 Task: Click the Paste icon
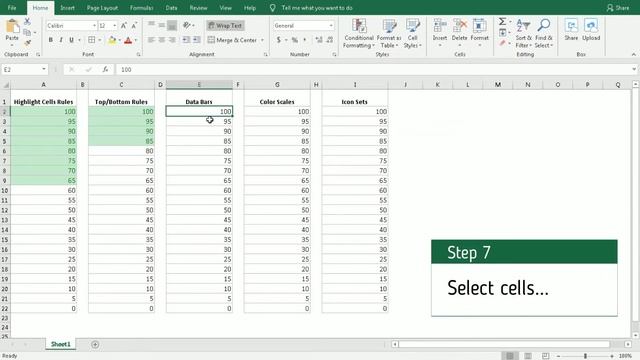[12, 26]
